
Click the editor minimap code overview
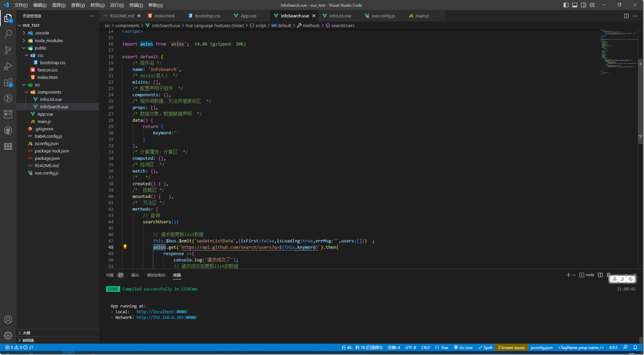619,52
